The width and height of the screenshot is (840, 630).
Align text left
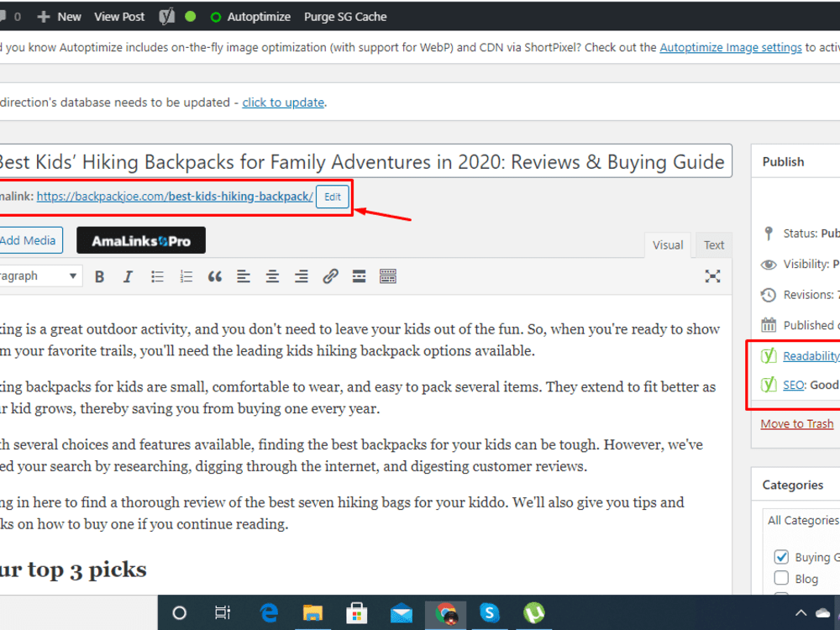[x=244, y=276]
